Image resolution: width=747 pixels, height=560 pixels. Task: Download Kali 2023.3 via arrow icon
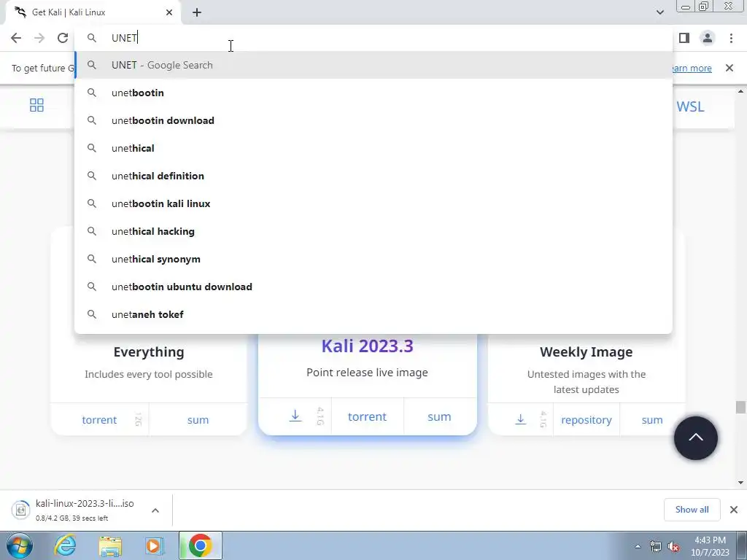tap(295, 416)
